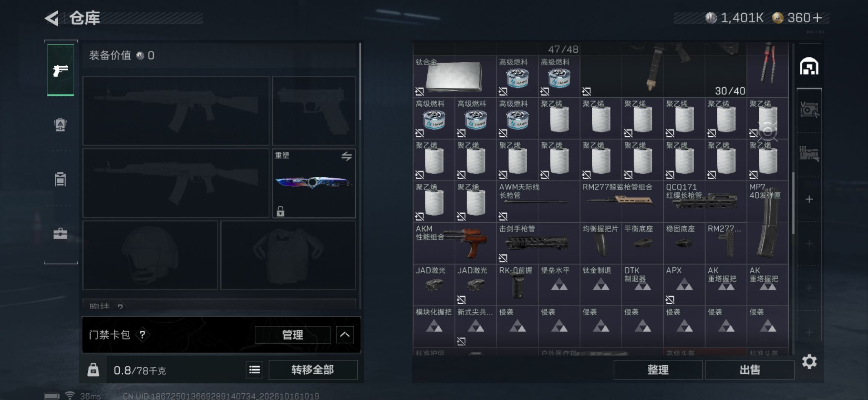
Task: Select the 均衡握把片 item
Action: point(601,243)
